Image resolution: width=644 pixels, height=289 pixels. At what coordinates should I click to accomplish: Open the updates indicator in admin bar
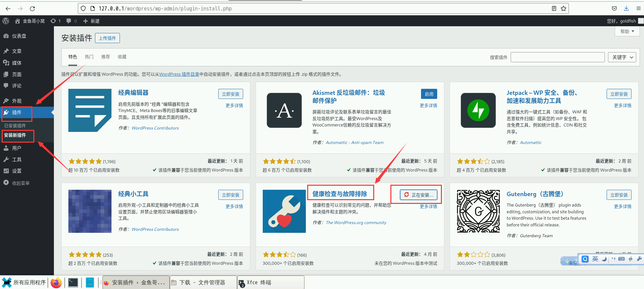[56, 21]
